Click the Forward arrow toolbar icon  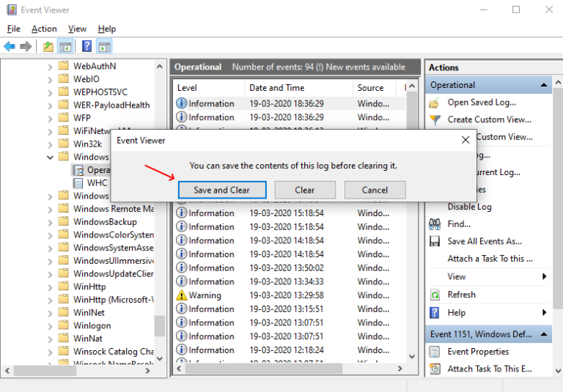[x=26, y=46]
